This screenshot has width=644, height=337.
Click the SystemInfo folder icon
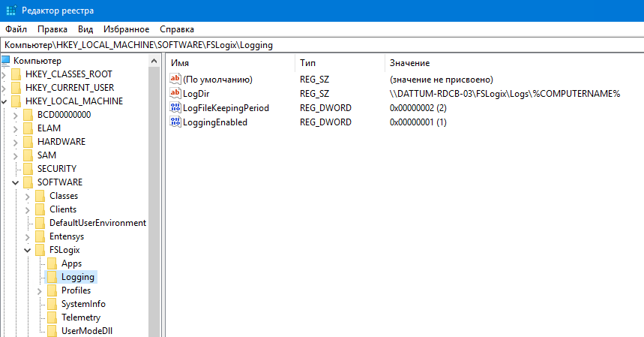pos(52,304)
